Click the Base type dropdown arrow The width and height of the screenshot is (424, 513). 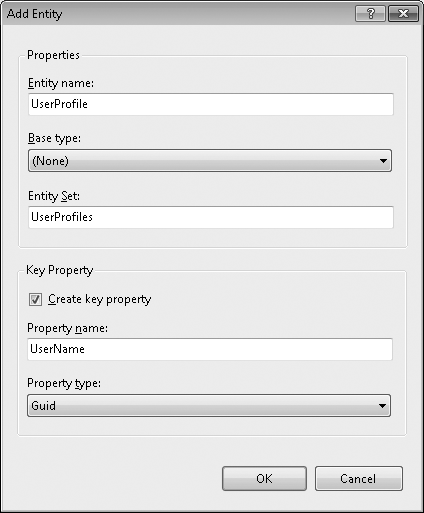(383, 161)
